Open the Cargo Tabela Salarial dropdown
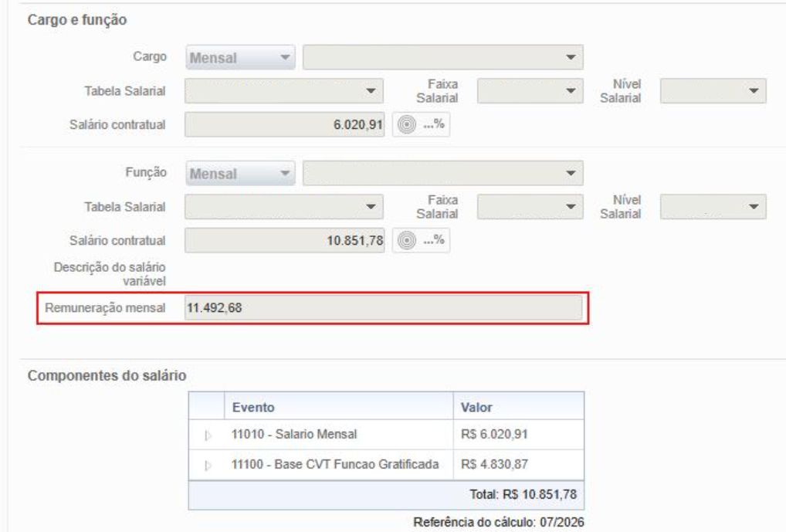 click(283, 91)
